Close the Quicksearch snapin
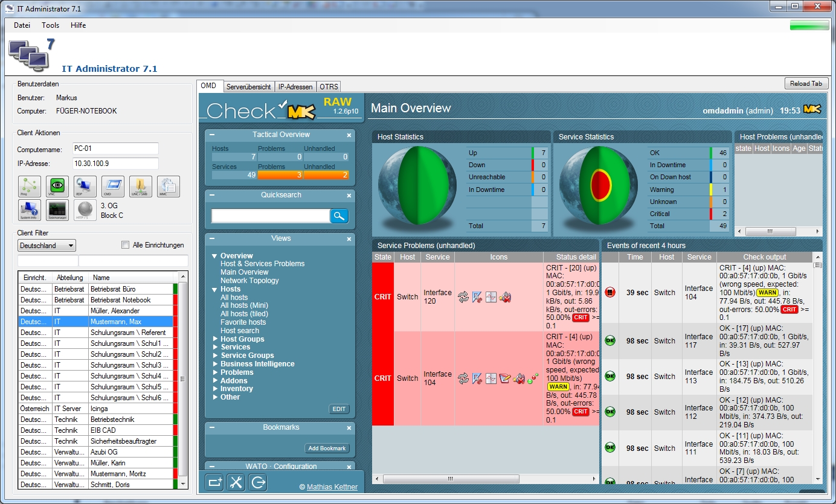 coord(349,196)
